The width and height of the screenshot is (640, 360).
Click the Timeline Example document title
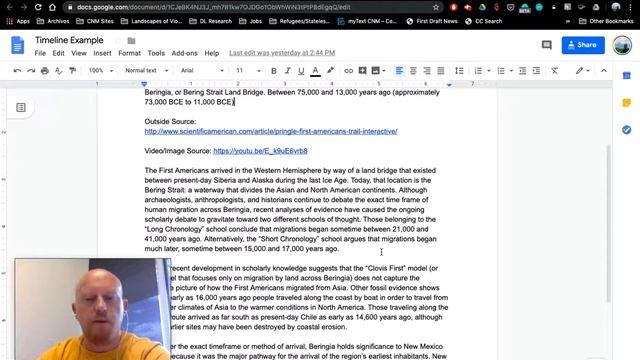click(69, 40)
